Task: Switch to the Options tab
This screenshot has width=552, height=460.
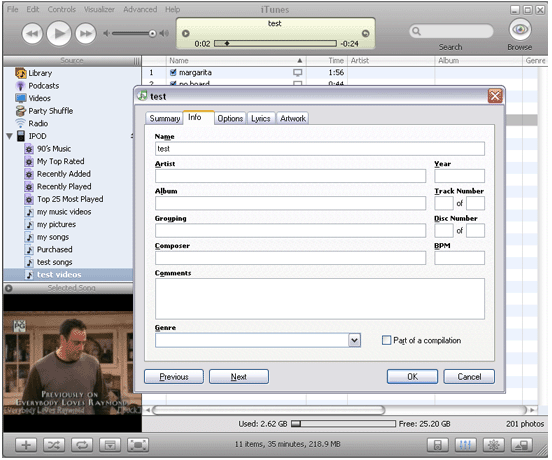Action: 230,119
